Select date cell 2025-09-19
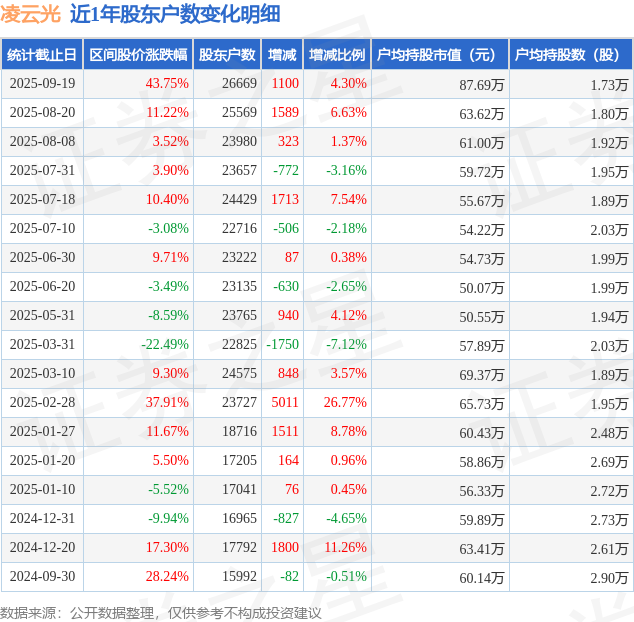The height and width of the screenshot is (622, 634). [x=42, y=84]
